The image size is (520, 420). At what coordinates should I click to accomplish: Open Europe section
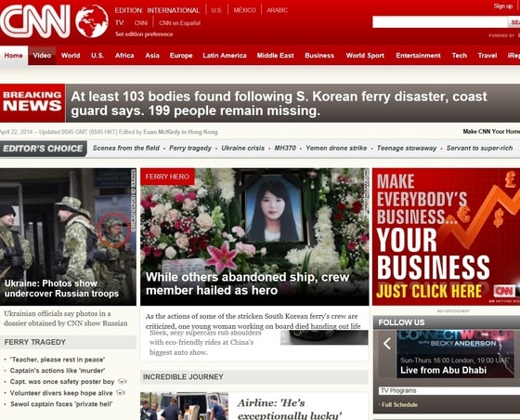181,56
